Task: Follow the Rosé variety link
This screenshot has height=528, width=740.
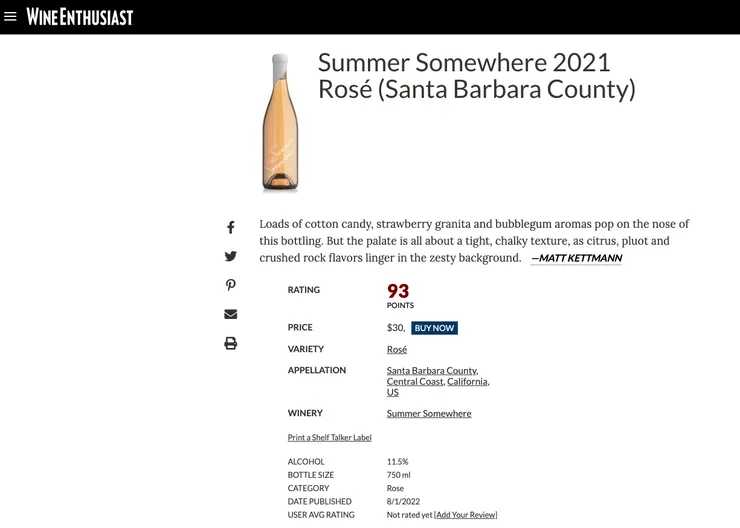Action: click(x=397, y=349)
